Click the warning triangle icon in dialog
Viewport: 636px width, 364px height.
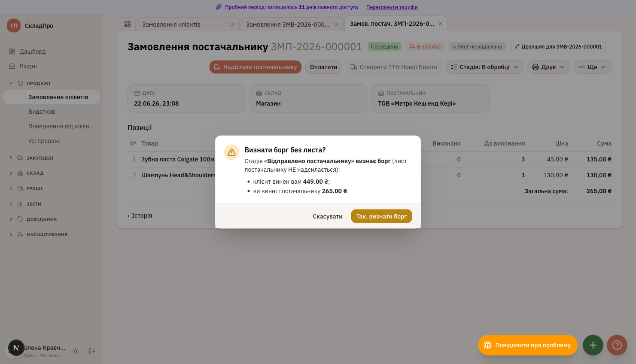click(231, 152)
